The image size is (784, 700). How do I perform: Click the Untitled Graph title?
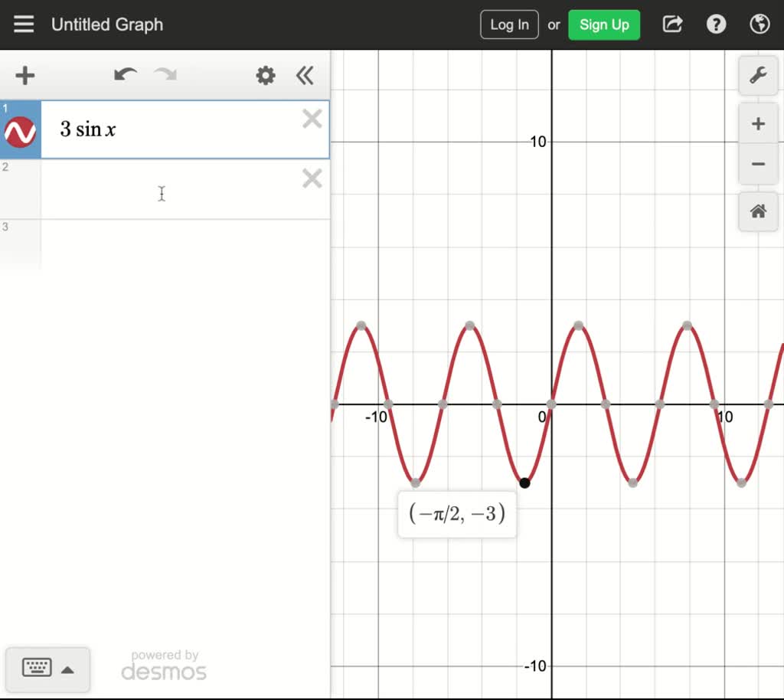(106, 24)
